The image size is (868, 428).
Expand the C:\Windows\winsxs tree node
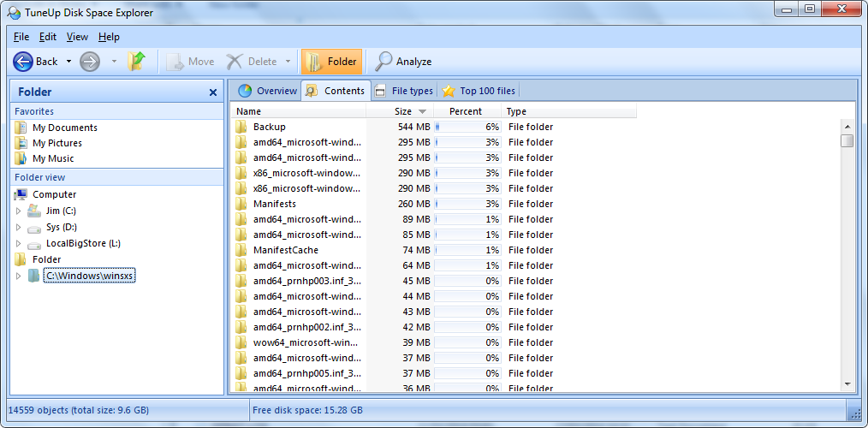tap(18, 276)
